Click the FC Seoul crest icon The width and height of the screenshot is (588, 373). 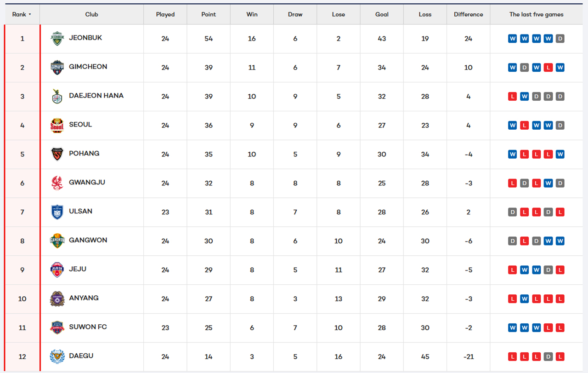click(57, 126)
